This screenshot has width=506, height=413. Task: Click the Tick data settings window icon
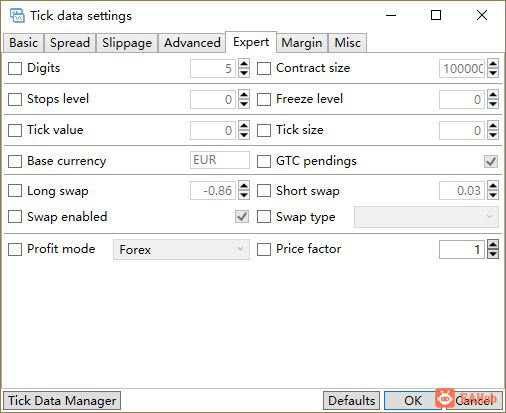[x=17, y=15]
